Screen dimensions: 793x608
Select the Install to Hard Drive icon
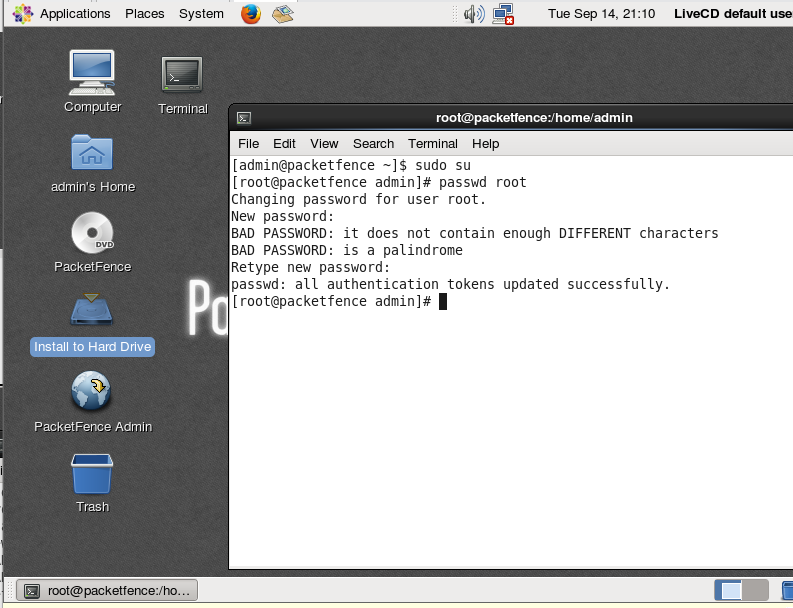pyautogui.click(x=92, y=310)
